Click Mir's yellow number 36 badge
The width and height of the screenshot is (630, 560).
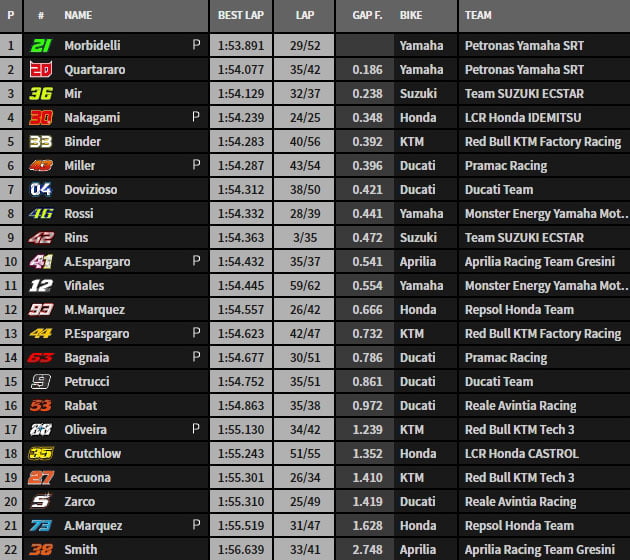[x=41, y=93]
